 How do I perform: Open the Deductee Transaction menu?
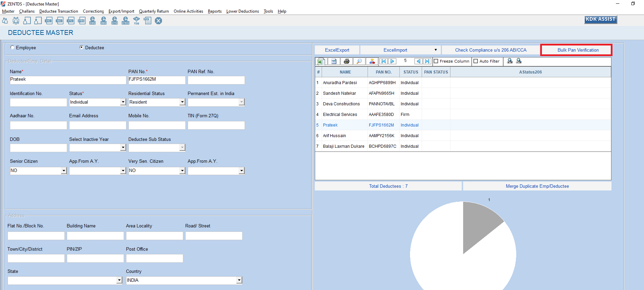[x=59, y=11]
